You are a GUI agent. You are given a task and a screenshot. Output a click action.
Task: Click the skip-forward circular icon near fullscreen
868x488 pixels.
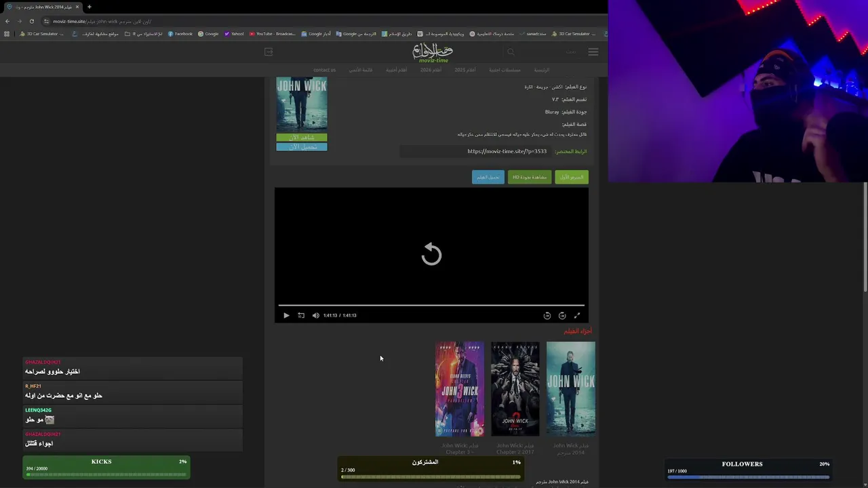pos(562,315)
